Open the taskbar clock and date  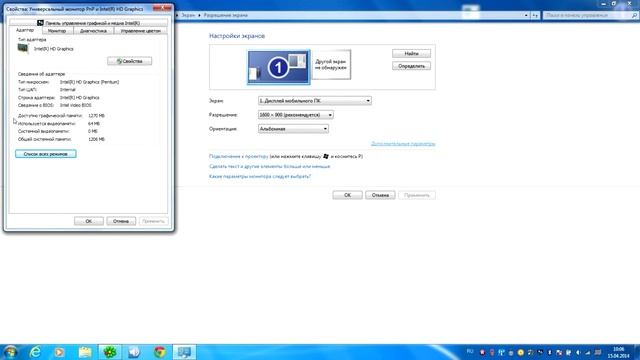pos(618,352)
